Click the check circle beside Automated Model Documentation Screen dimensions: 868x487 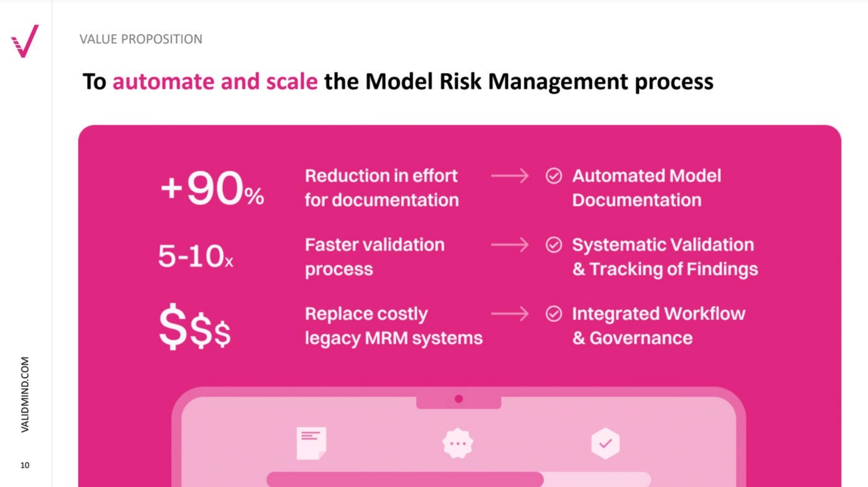[554, 176]
